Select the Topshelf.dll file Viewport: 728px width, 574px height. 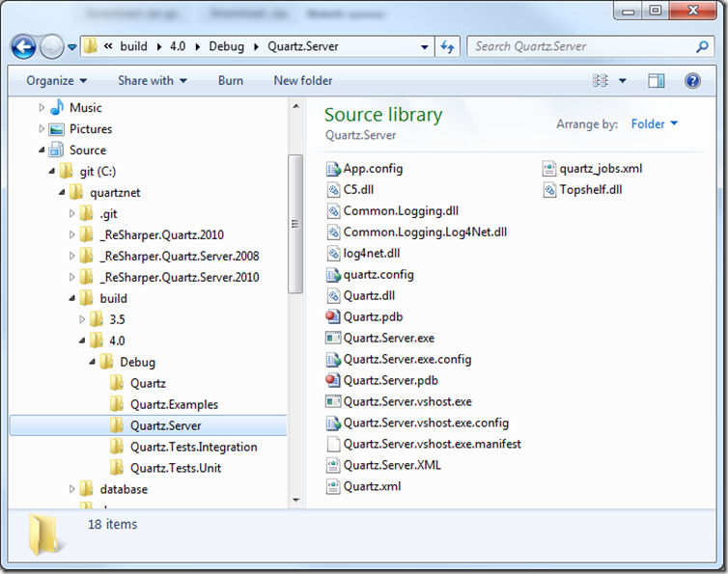tap(590, 189)
